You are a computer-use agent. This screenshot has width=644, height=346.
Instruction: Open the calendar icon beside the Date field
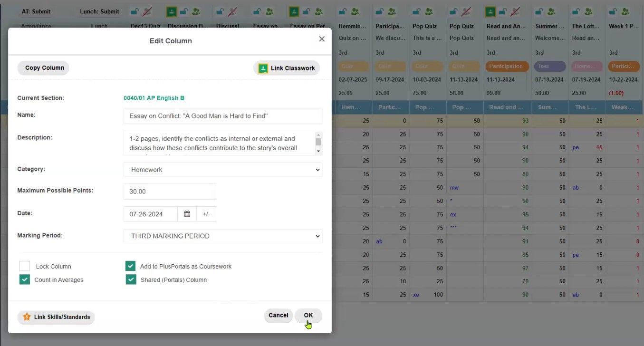click(187, 214)
